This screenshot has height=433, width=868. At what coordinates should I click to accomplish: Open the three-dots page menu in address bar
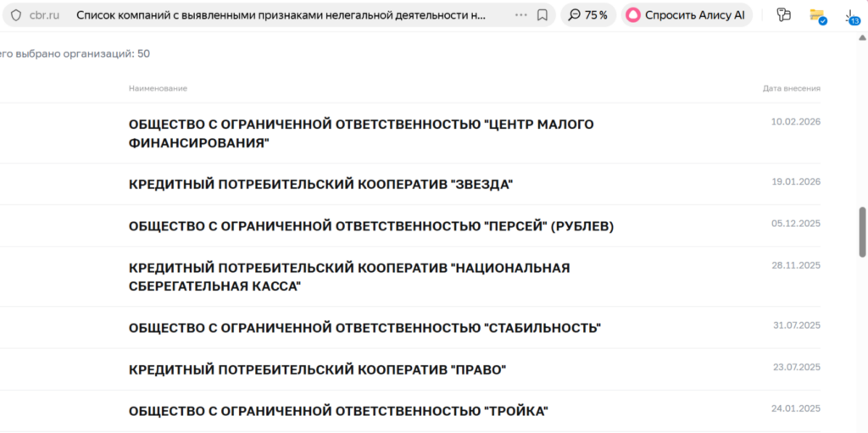pyautogui.click(x=521, y=15)
